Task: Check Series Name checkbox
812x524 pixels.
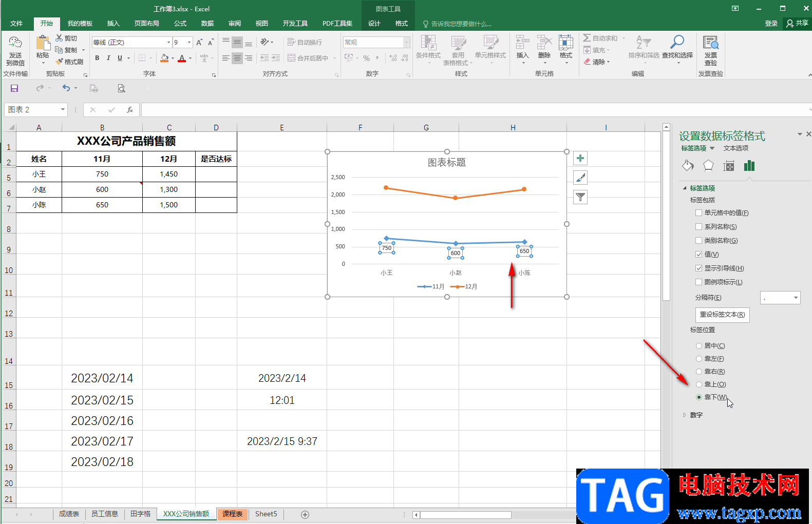Action: coord(698,226)
